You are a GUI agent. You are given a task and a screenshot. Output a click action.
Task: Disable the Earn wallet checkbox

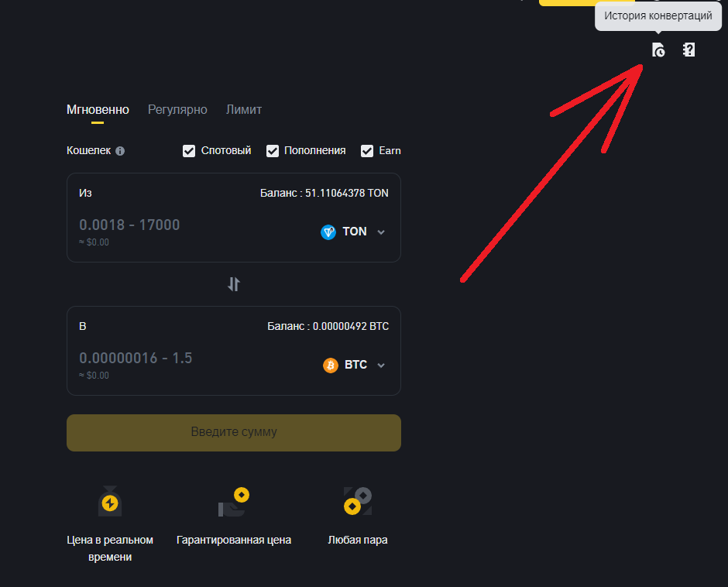coord(367,151)
